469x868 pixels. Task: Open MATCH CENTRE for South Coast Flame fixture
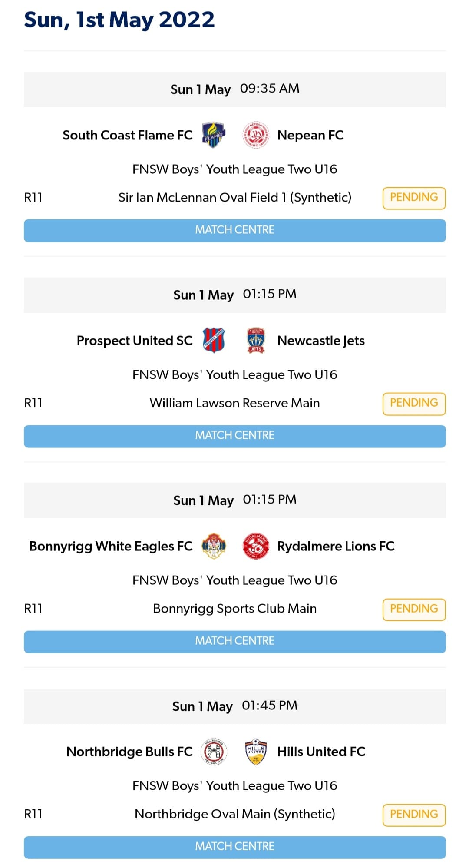pyautogui.click(x=235, y=230)
